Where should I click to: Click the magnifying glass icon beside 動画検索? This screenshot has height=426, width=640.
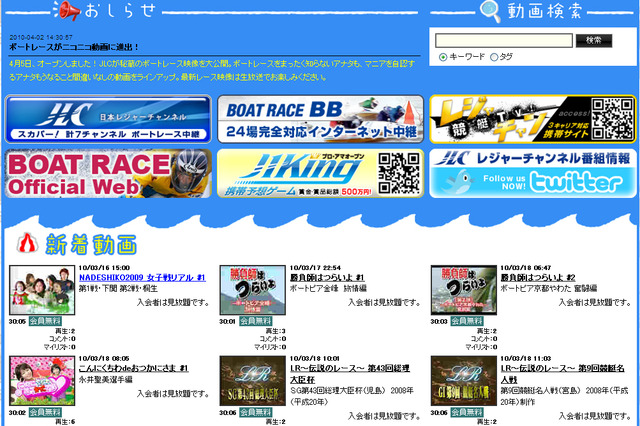491,11
